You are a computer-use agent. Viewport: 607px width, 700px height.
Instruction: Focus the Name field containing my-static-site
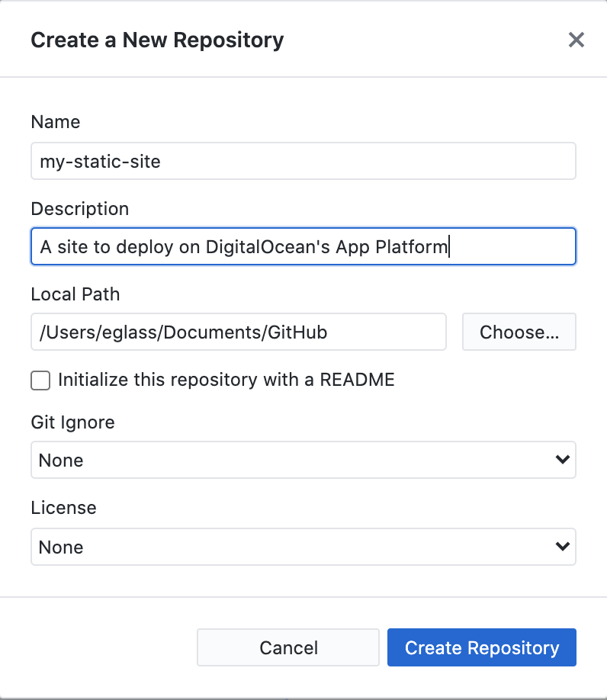(303, 162)
